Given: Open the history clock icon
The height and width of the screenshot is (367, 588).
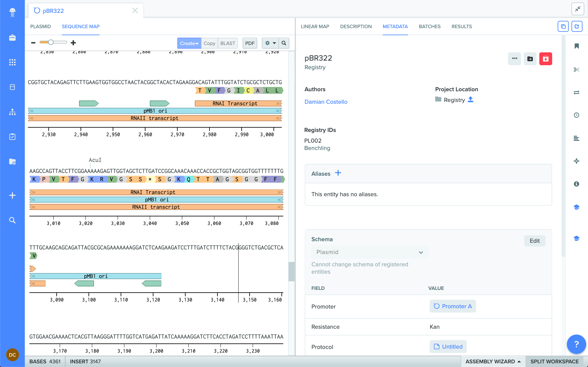Looking at the screenshot, I should pos(576,115).
